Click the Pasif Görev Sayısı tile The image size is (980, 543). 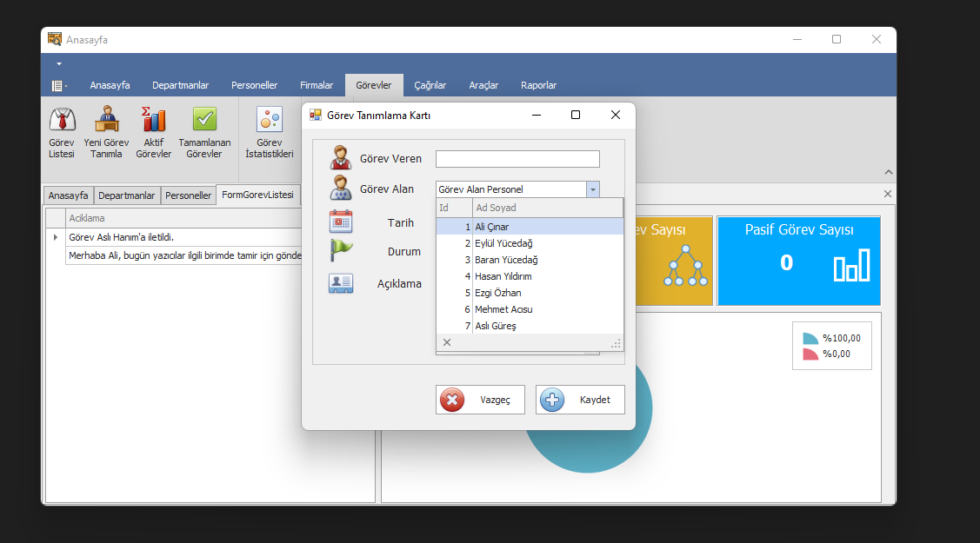(x=799, y=261)
